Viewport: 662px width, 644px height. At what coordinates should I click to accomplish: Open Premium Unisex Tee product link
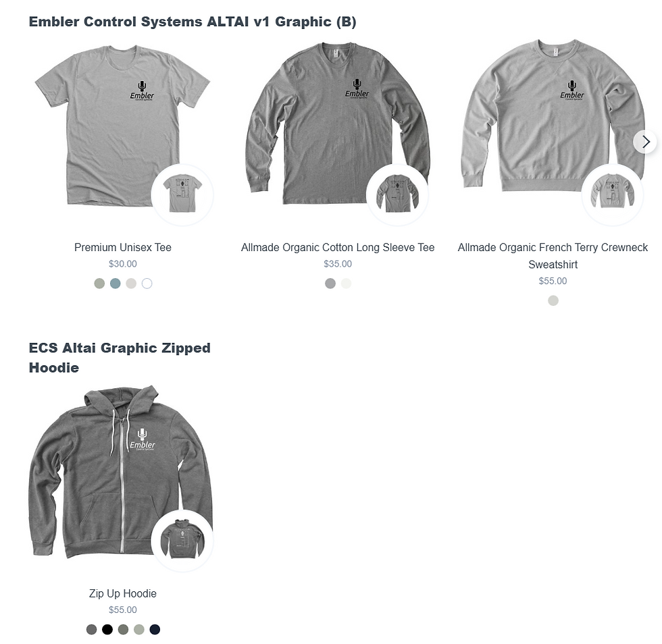pyautogui.click(x=123, y=247)
